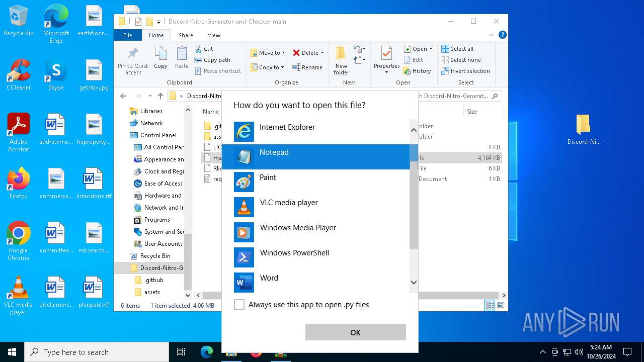The height and width of the screenshot is (362, 644).
Task: Click the taskbar search box
Action: click(97, 352)
